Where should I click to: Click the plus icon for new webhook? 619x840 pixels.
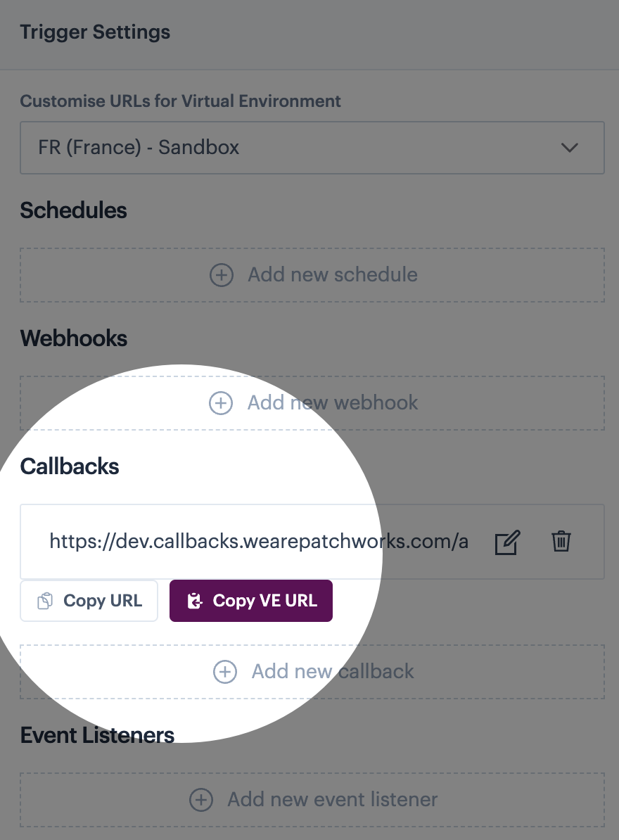click(x=221, y=403)
